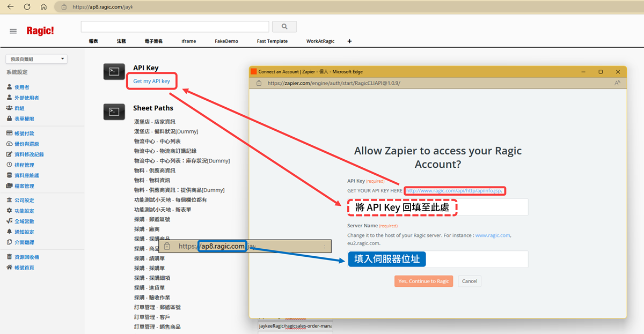Image resolution: width=644 pixels, height=334 pixels.
Task: Click the lock icon beside ap8.ragic.com address
Action: coord(64,7)
